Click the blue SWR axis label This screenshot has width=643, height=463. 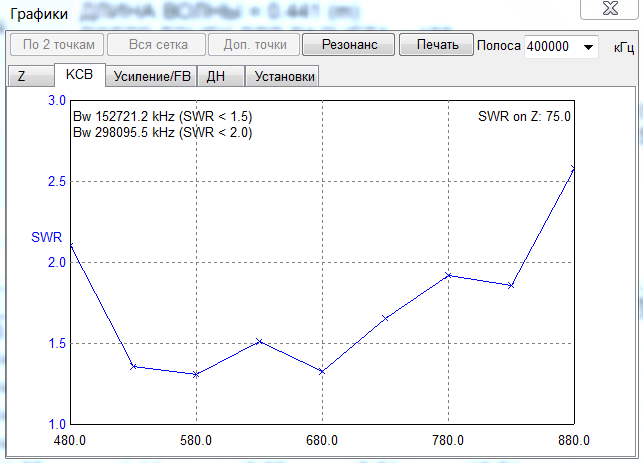46,237
